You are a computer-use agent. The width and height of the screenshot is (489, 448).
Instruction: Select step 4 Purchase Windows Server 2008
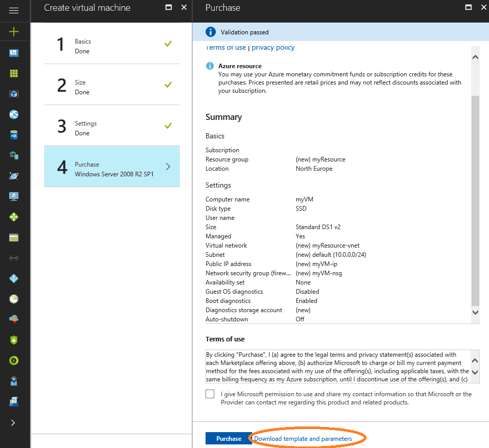coord(112,167)
